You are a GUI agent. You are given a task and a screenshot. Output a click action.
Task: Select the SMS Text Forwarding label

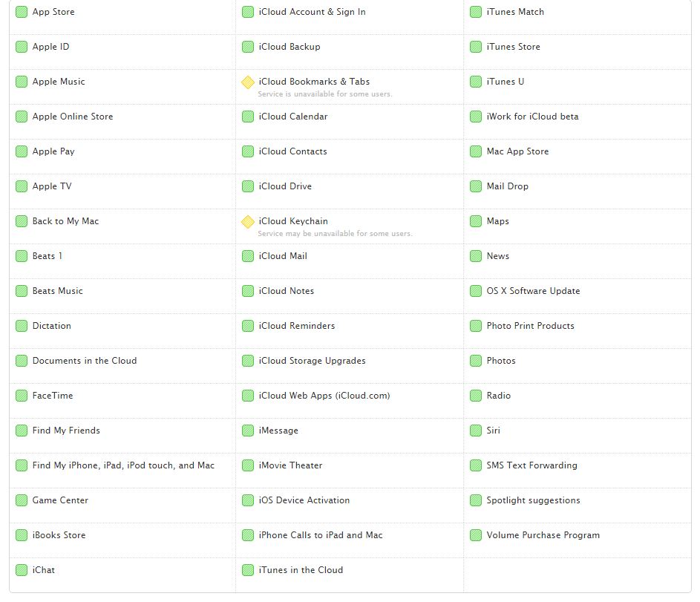pyautogui.click(x=531, y=465)
